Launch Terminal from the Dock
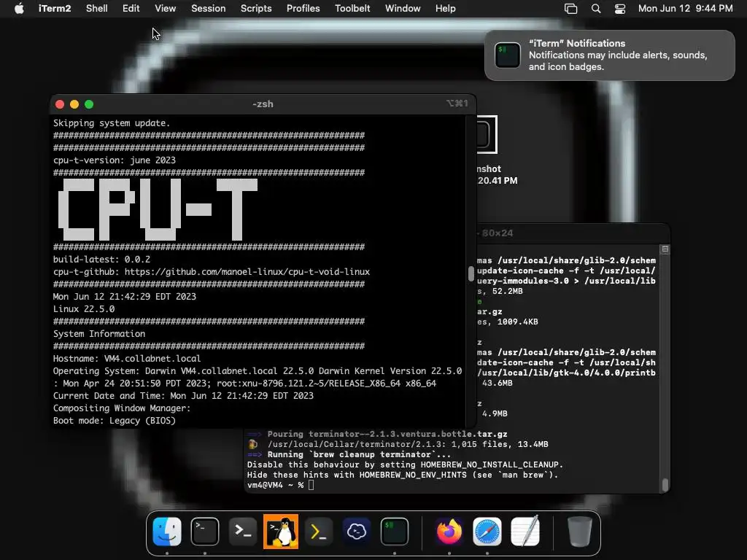This screenshot has height=560, width=747. point(205,532)
